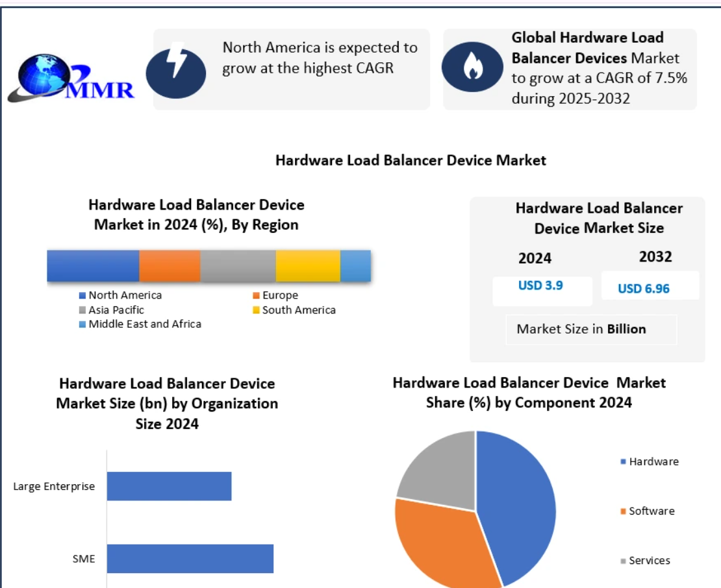Select the gray Asia Pacific bar segment
Screen dimensions: 721x588
(x=238, y=265)
